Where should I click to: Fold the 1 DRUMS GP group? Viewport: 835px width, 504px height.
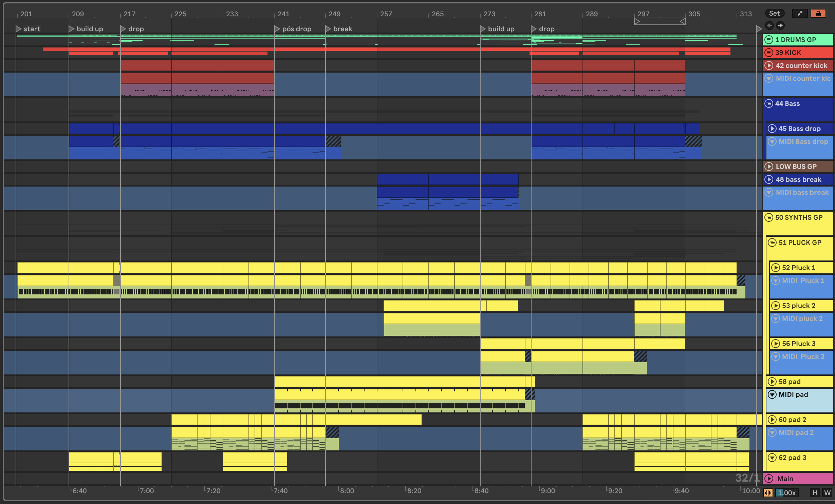coord(769,40)
